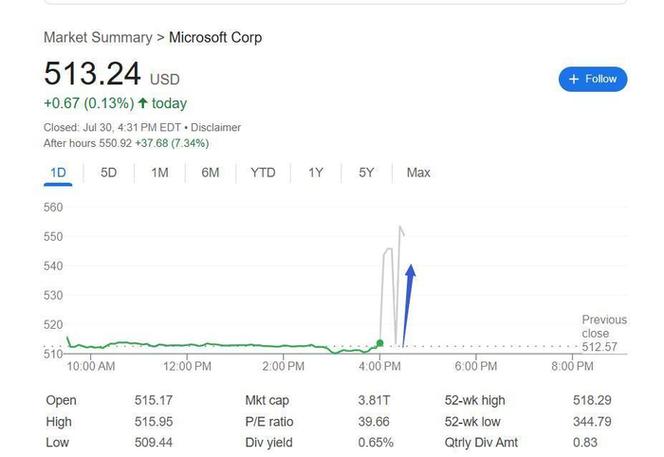Follow Microsoft Corp stock

point(593,79)
